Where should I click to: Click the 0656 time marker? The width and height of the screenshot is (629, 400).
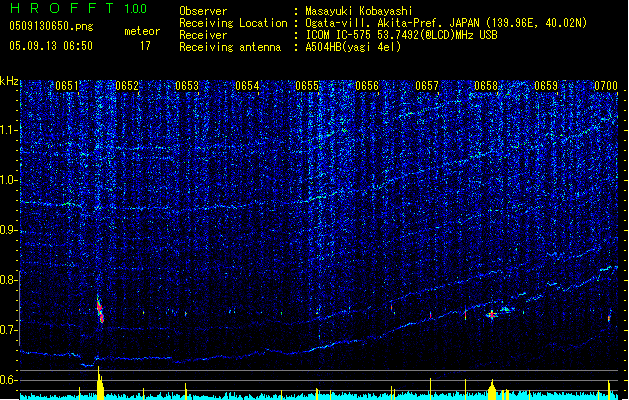pyautogui.click(x=367, y=86)
